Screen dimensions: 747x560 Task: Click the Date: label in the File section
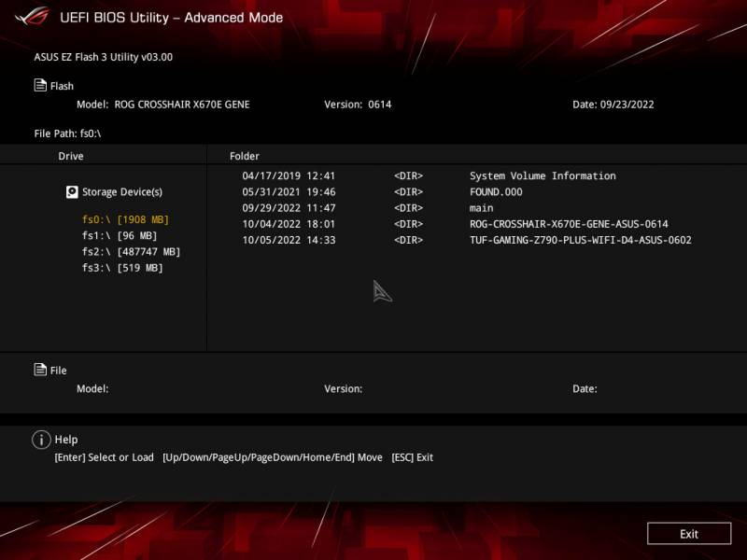point(585,389)
